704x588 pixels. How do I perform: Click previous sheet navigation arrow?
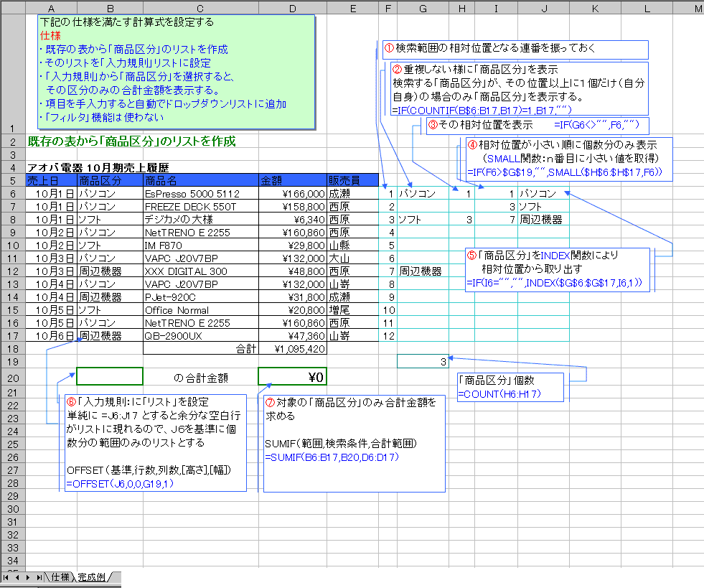[17, 577]
